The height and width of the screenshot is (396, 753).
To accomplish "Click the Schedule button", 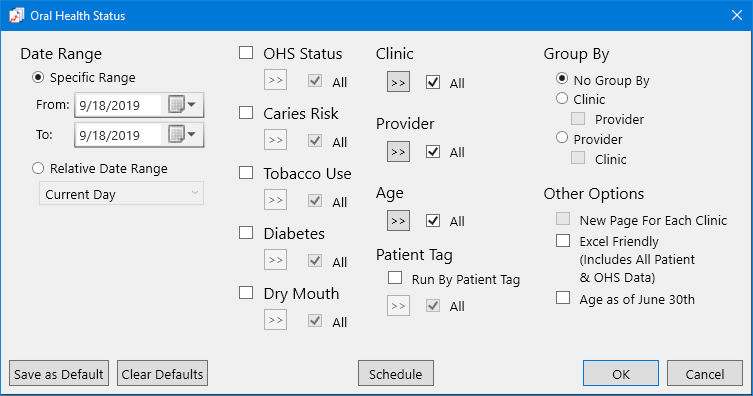I will pos(396,373).
